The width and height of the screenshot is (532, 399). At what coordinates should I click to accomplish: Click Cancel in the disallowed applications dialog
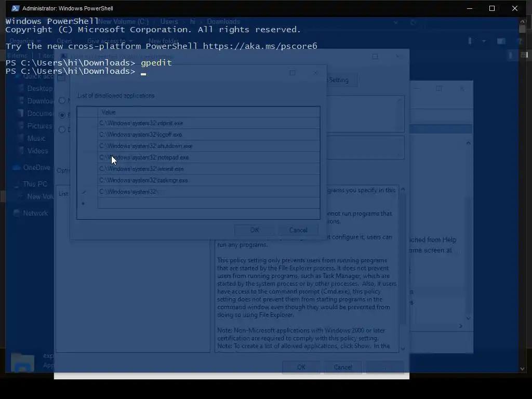[x=298, y=230]
